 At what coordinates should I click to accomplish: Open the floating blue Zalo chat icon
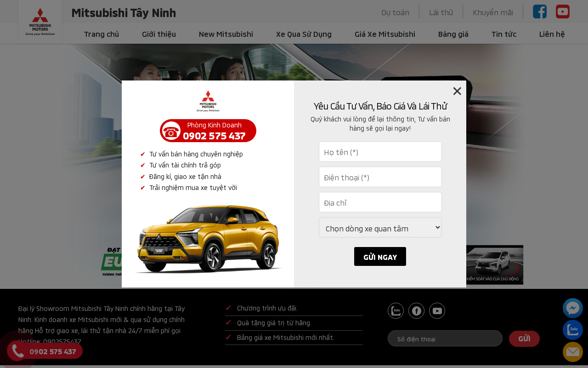tap(573, 330)
